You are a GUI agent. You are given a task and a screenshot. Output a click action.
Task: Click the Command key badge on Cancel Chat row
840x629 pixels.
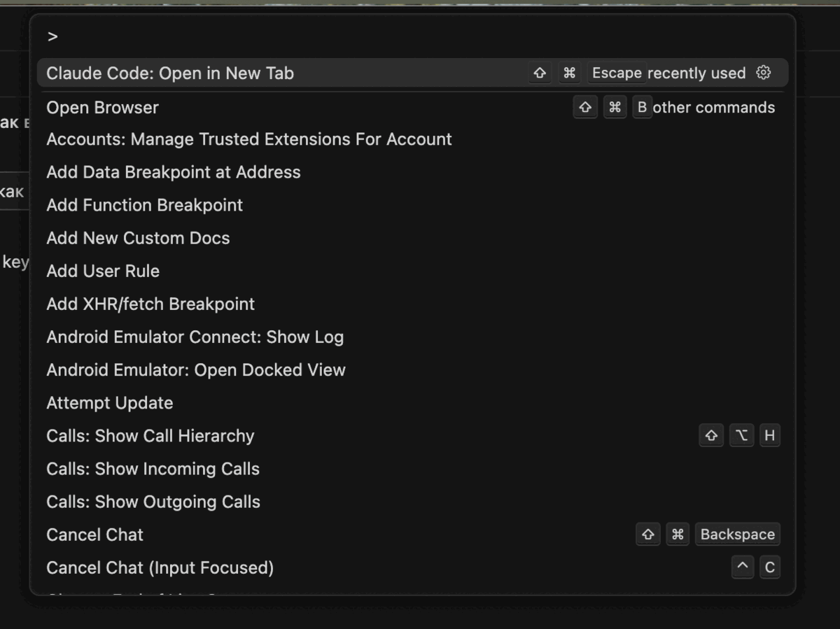tap(677, 534)
